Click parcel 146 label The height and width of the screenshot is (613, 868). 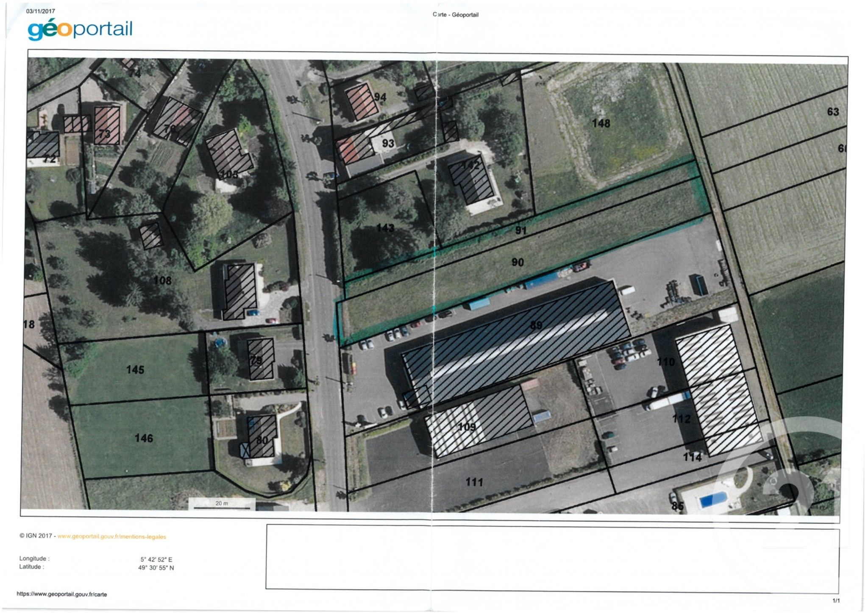[144, 438]
